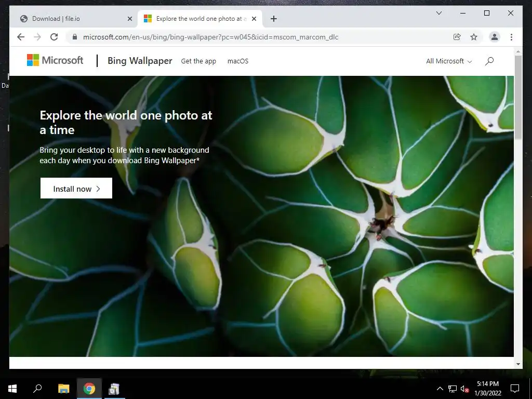532x399 pixels.
Task: Open the notification center icon
Action: click(515, 389)
